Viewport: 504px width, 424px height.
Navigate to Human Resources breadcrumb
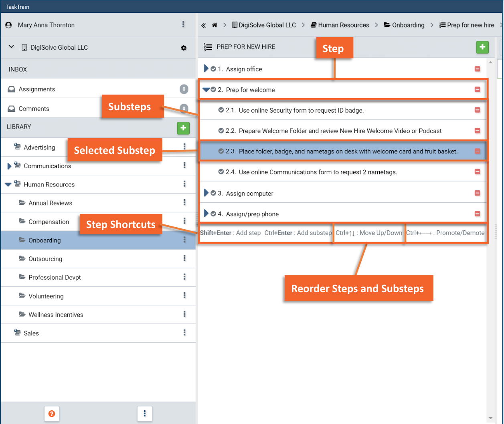[340, 25]
